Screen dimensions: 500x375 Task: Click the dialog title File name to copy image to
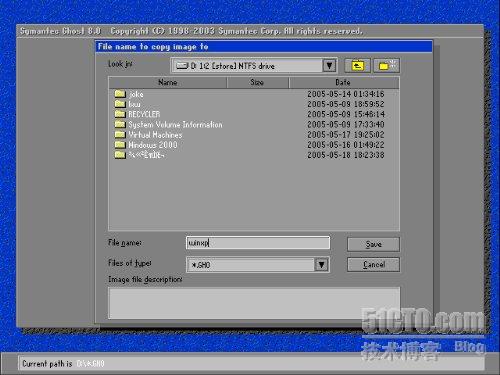153,47
